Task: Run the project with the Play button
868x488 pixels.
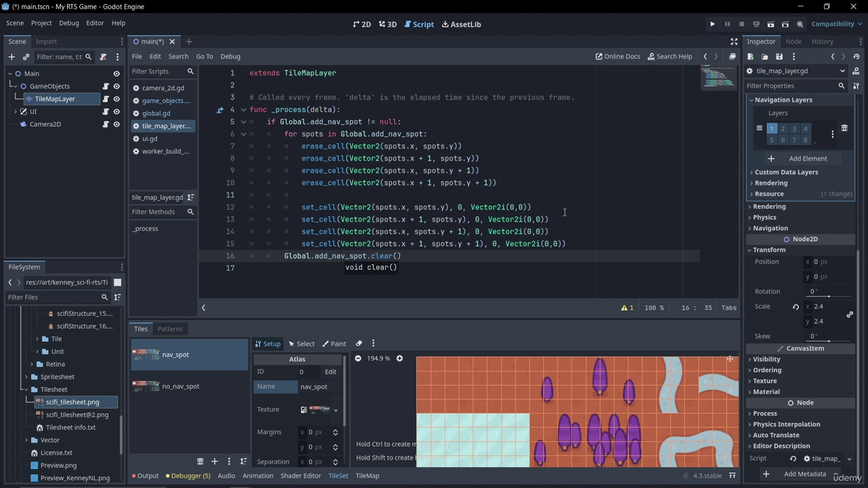Action: 712,24
